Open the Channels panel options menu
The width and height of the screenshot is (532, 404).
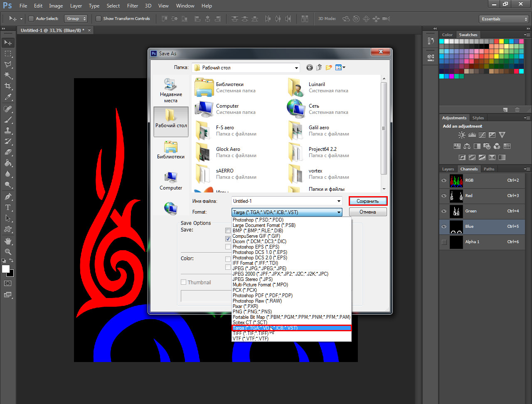[x=527, y=169]
